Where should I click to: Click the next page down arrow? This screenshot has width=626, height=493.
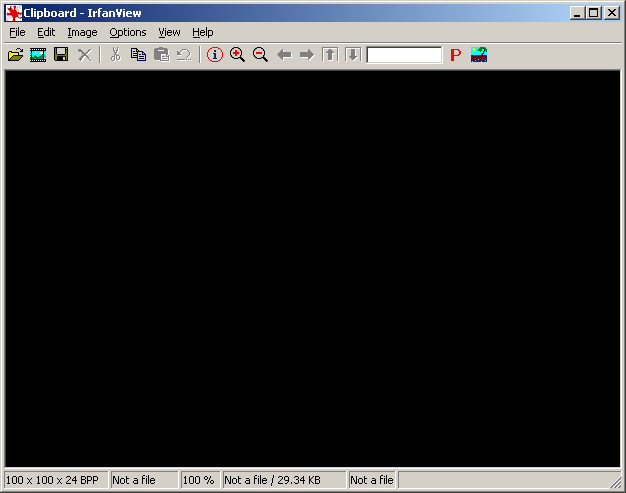(x=353, y=55)
